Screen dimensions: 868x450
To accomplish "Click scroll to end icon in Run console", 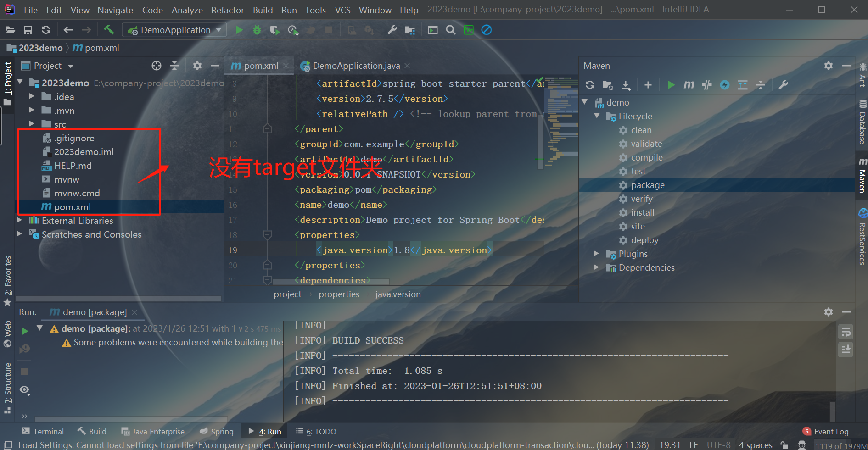I will click(846, 350).
